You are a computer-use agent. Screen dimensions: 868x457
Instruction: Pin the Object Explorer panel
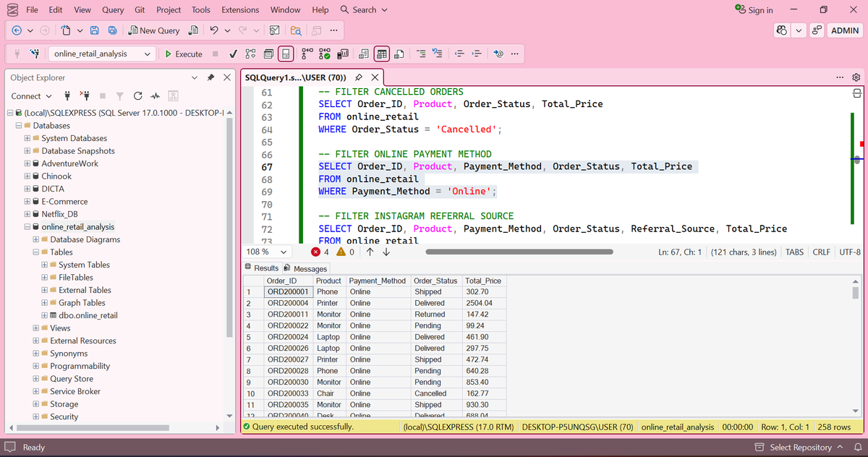click(210, 77)
